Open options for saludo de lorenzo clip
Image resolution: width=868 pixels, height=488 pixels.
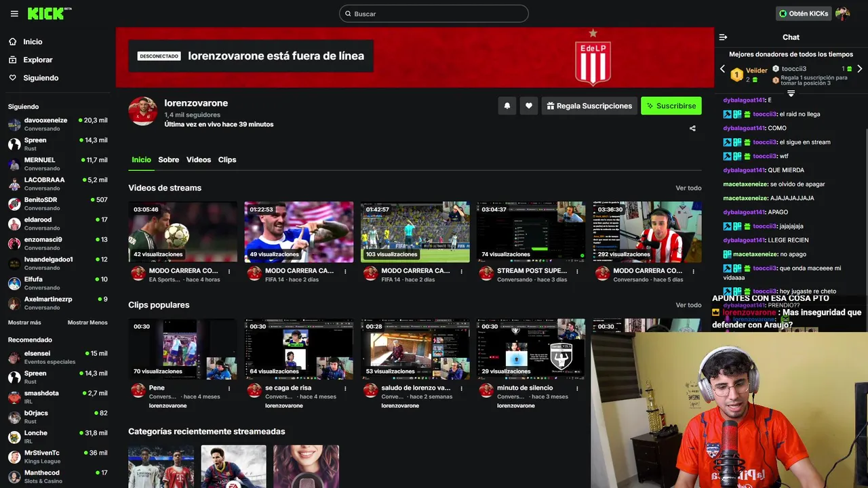461,388
